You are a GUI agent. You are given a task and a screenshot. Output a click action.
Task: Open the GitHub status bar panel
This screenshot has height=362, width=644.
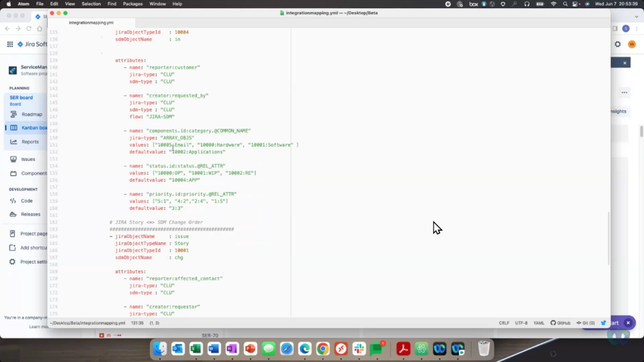point(560,323)
